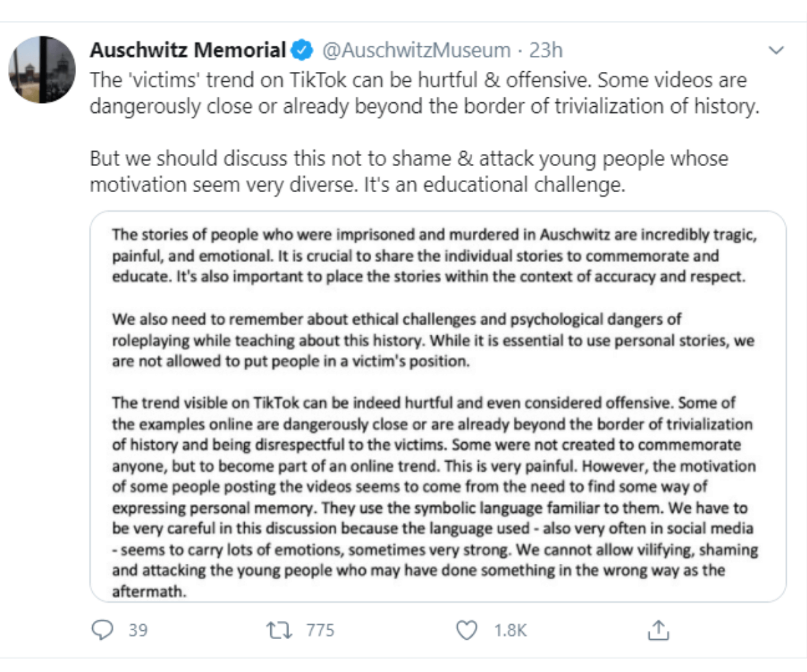Click the 23h timestamp
This screenshot has height=672, width=807.
pyautogui.click(x=545, y=50)
